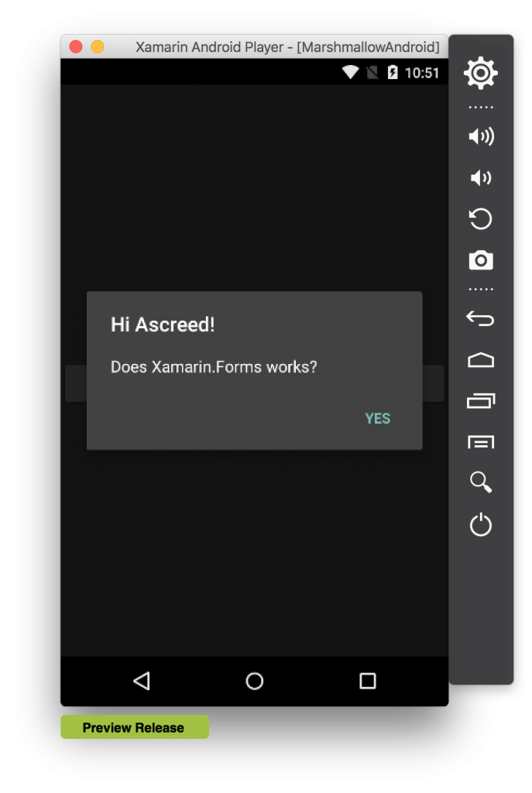532x793 pixels.
Task: Click the sidebar curved back arrow icon
Action: (x=480, y=318)
